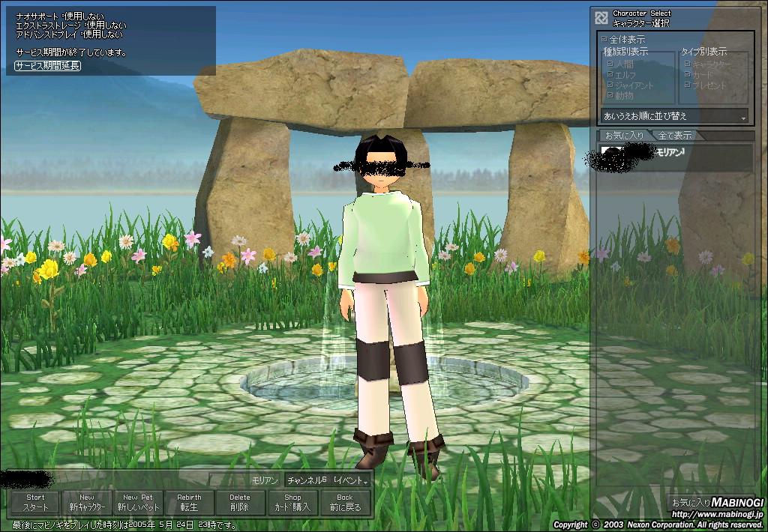Image resolution: width=768 pixels, height=532 pixels.
Task: Click the サービス期間が終了しています。 notice text
Action: pyautogui.click(x=71, y=52)
